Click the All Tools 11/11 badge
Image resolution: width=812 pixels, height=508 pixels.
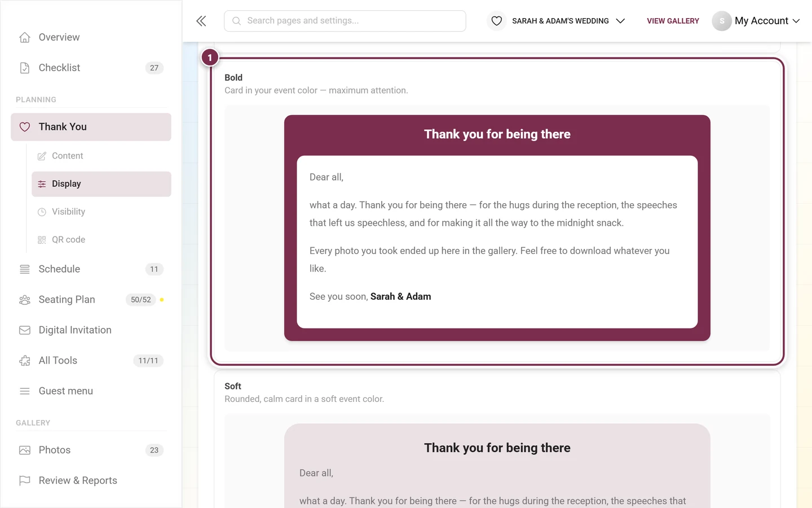[148, 361]
